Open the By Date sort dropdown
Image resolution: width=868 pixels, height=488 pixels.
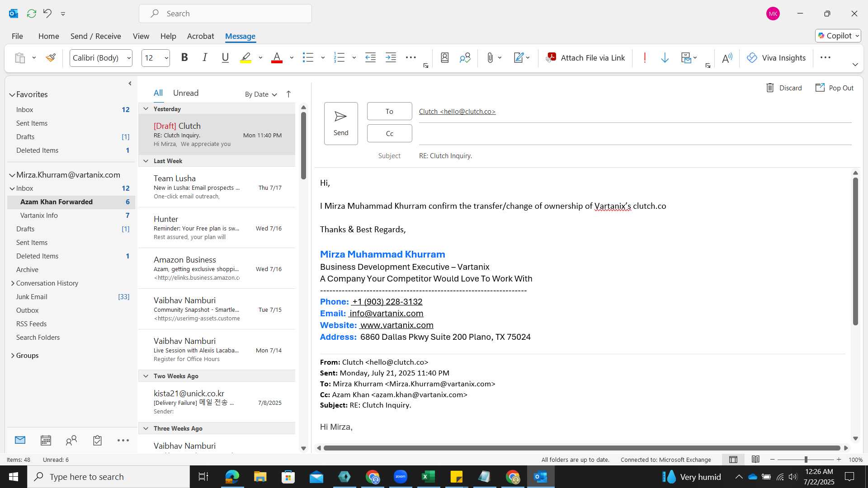click(x=261, y=94)
